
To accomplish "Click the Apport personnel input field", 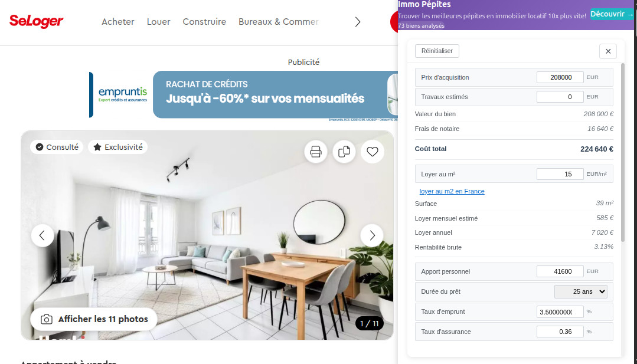I will (x=560, y=271).
